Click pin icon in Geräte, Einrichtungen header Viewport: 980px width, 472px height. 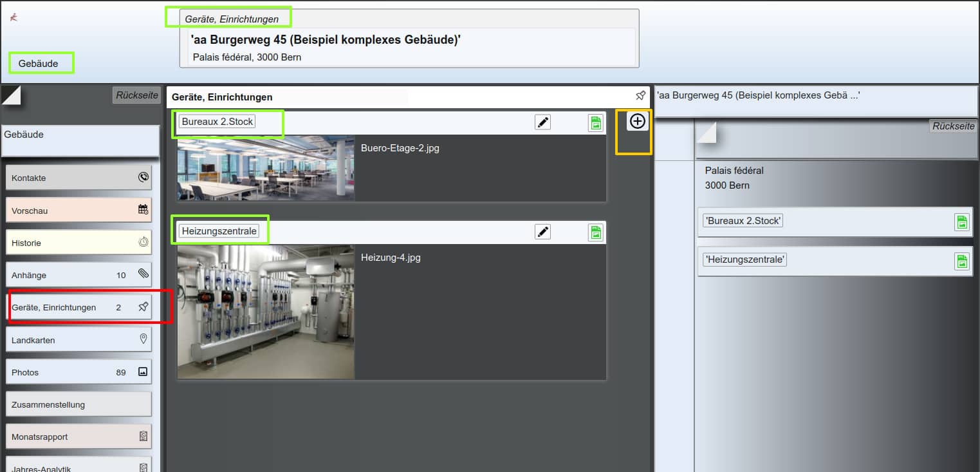point(640,96)
